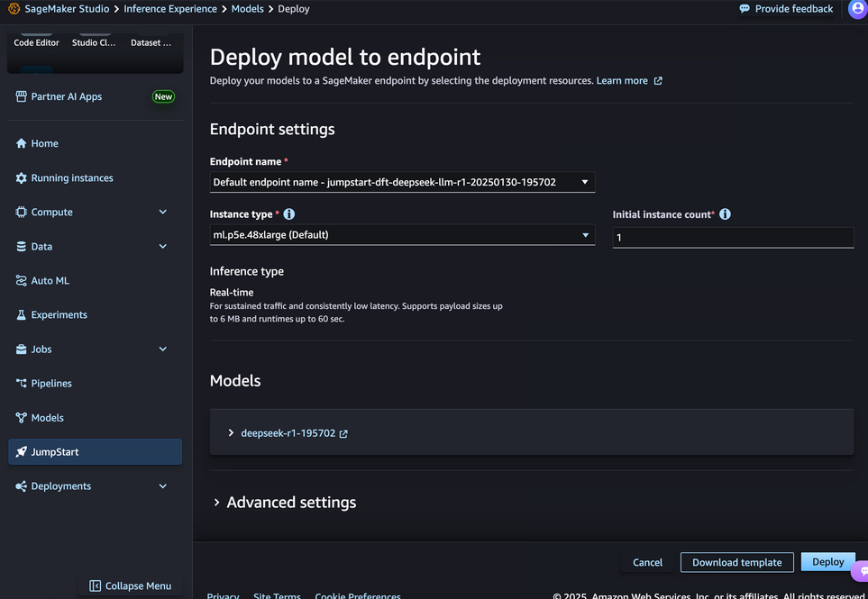Click the Site Terms footer link
The width and height of the screenshot is (868, 599).
click(277, 595)
